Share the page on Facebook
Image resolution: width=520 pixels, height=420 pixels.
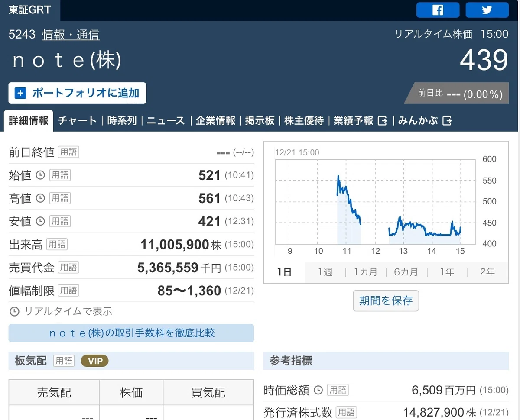[x=438, y=10]
